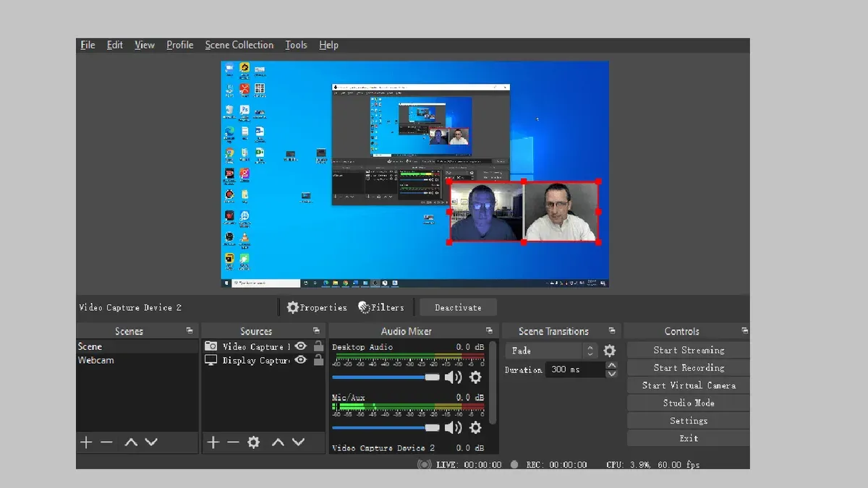
Task: Click Start Recording button
Action: (x=689, y=368)
